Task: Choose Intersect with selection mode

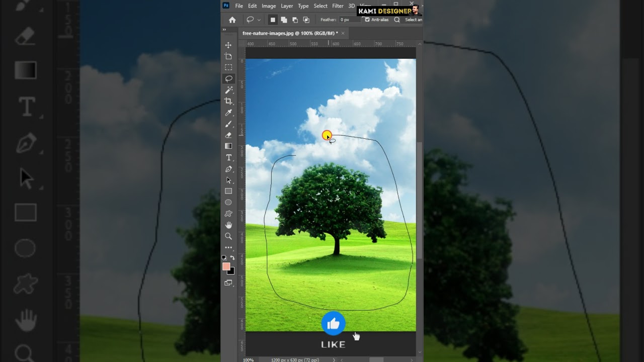Action: click(306, 20)
